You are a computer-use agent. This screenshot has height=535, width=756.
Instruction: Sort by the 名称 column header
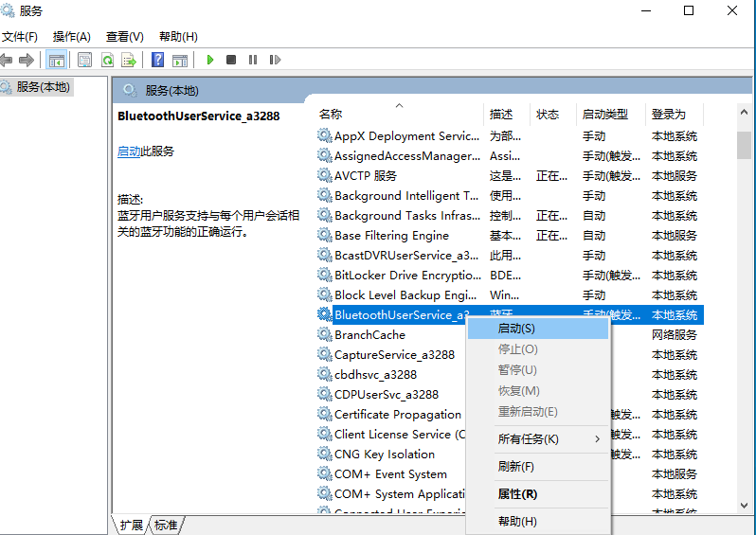point(400,115)
